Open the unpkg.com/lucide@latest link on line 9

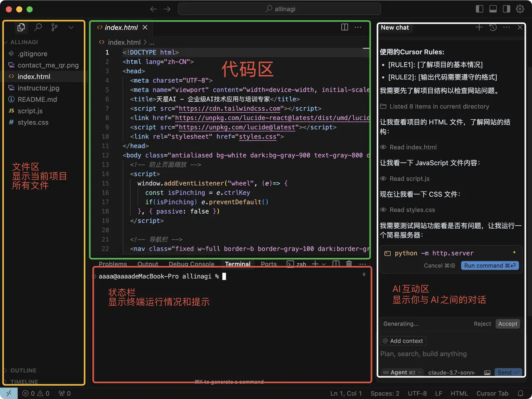pos(236,127)
